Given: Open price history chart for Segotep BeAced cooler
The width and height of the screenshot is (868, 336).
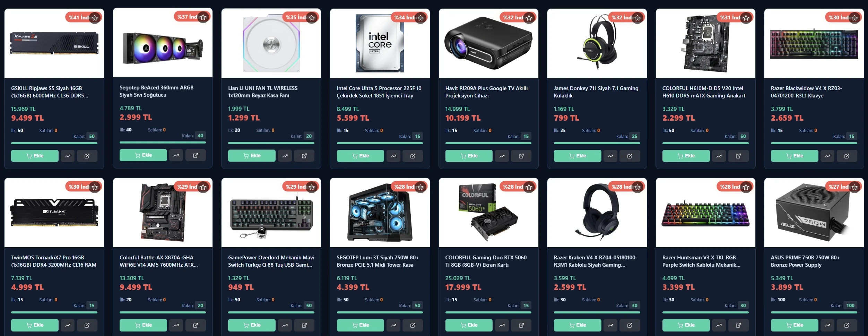Looking at the screenshot, I should point(176,155).
